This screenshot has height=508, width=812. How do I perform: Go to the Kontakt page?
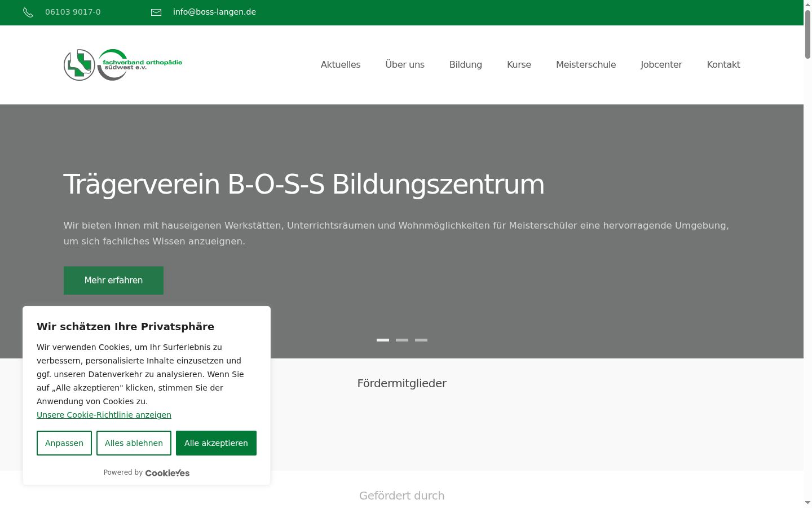coord(723,64)
